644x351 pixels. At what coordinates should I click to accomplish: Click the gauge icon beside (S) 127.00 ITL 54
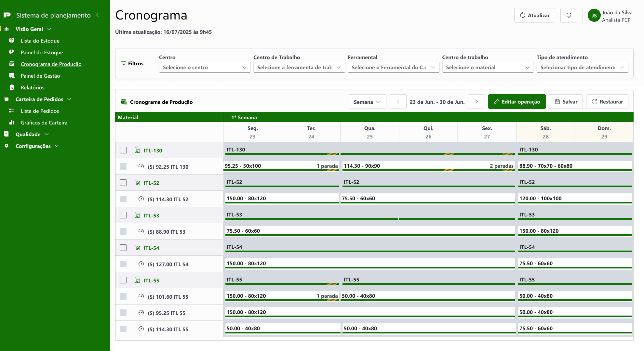[x=141, y=264]
